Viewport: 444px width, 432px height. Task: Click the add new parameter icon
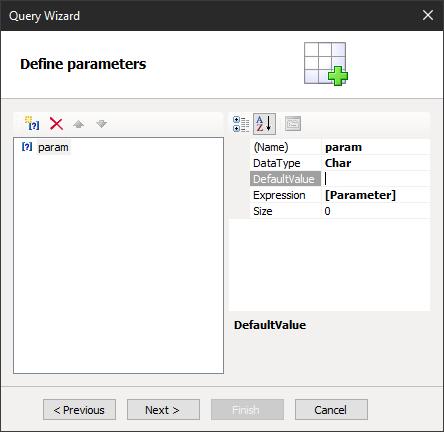click(32, 123)
